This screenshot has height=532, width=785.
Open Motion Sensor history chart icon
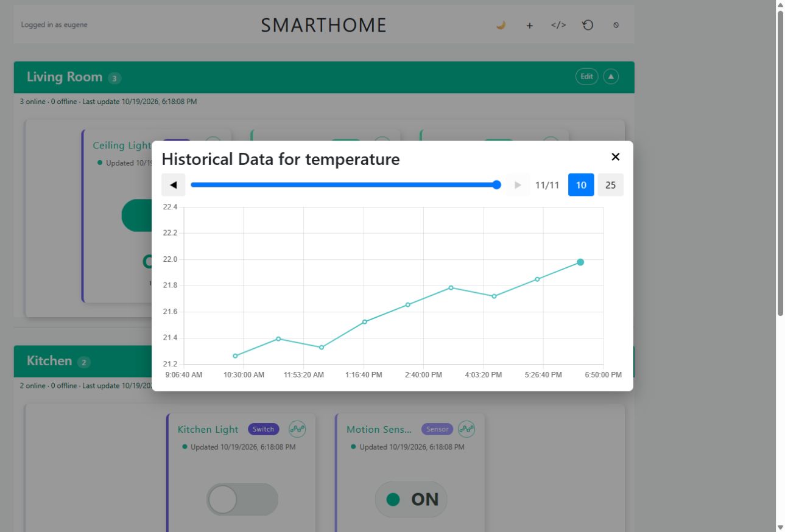[x=466, y=429]
